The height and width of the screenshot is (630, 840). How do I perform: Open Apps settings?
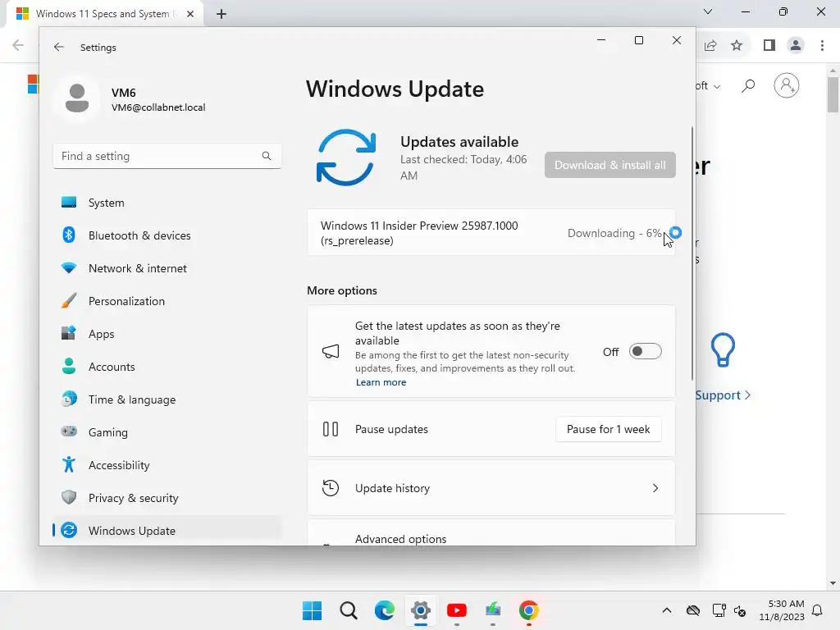(167, 334)
